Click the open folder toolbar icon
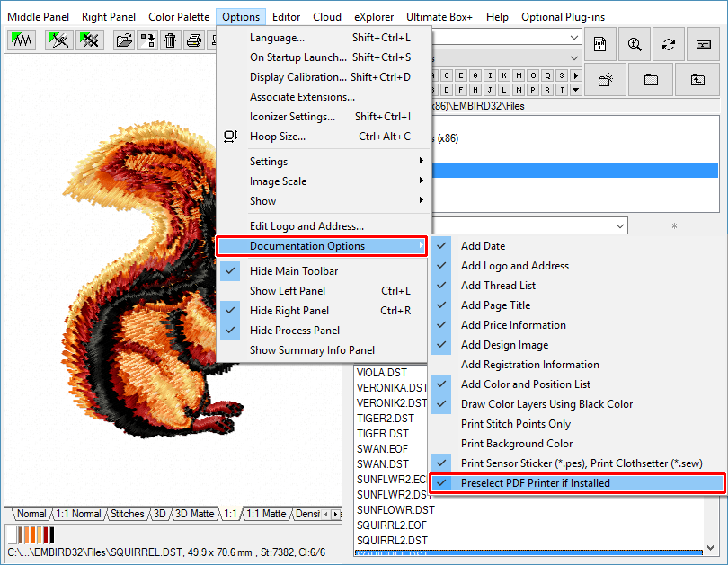 124,40
